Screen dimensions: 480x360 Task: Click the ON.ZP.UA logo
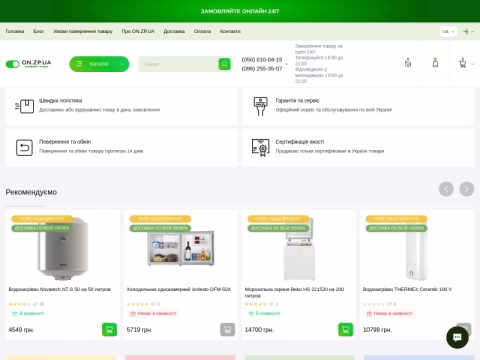click(x=28, y=63)
